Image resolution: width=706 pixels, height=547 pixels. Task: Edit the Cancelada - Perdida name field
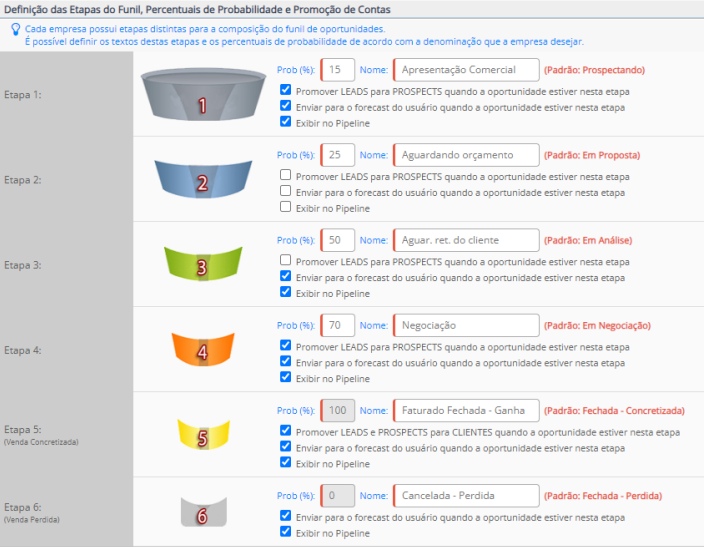tap(466, 496)
